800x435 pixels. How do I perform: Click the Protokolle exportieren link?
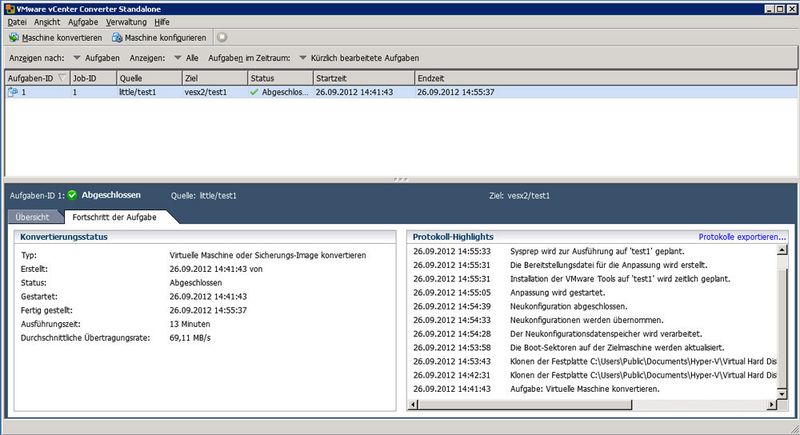pos(742,237)
